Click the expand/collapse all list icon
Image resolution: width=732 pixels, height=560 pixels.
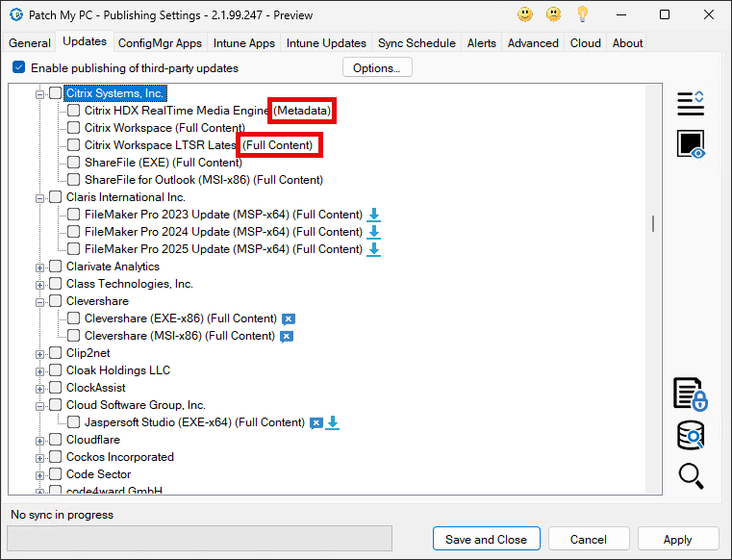[691, 103]
